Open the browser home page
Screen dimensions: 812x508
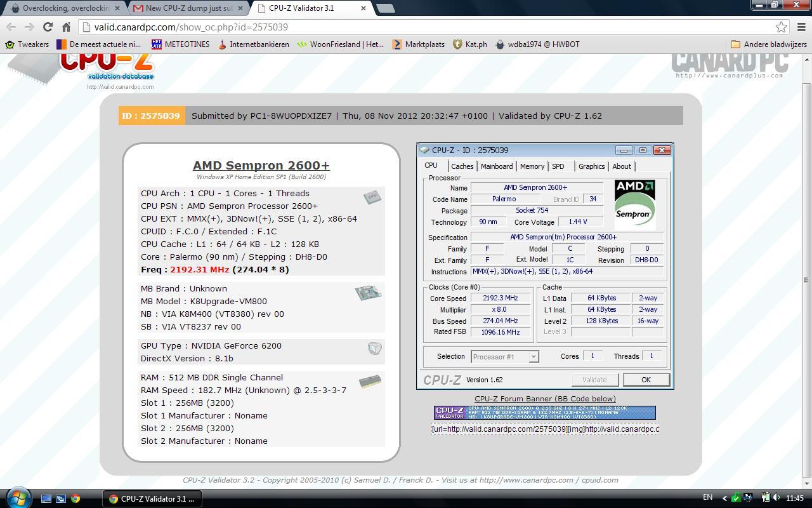point(66,27)
